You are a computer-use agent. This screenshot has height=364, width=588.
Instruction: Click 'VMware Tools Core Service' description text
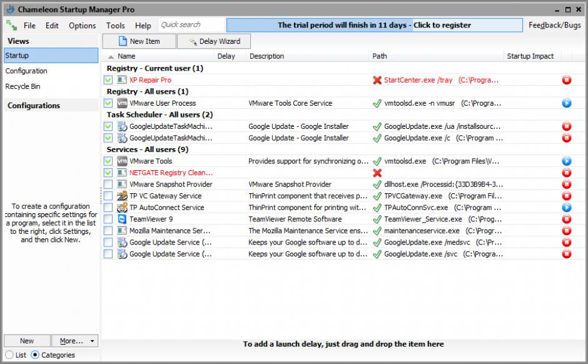click(x=290, y=103)
